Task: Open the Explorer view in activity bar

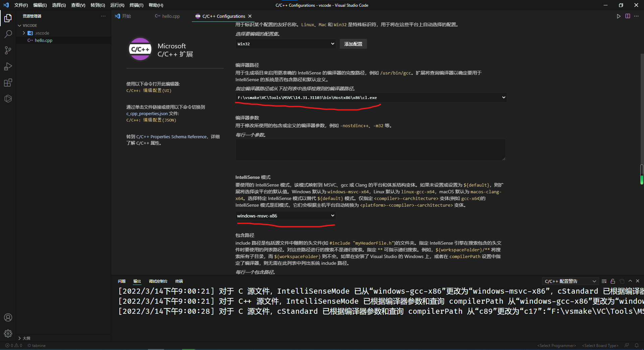Action: pyautogui.click(x=8, y=18)
